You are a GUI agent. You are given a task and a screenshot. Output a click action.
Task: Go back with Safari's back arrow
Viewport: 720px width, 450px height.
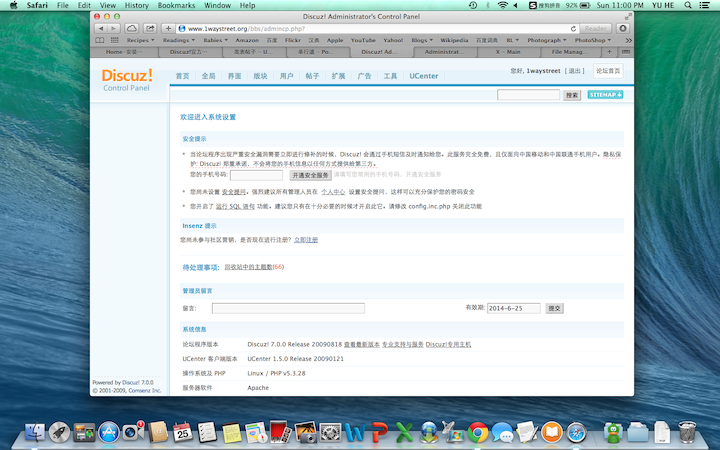[101, 28]
